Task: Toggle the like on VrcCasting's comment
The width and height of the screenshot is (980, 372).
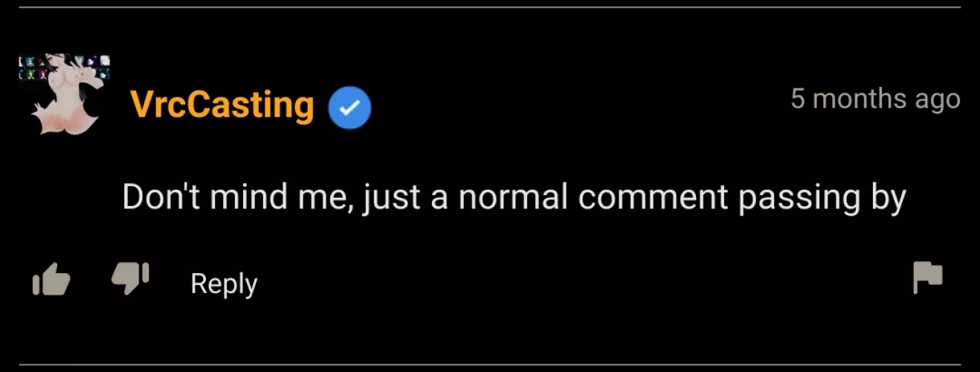Action: pyautogui.click(x=51, y=281)
